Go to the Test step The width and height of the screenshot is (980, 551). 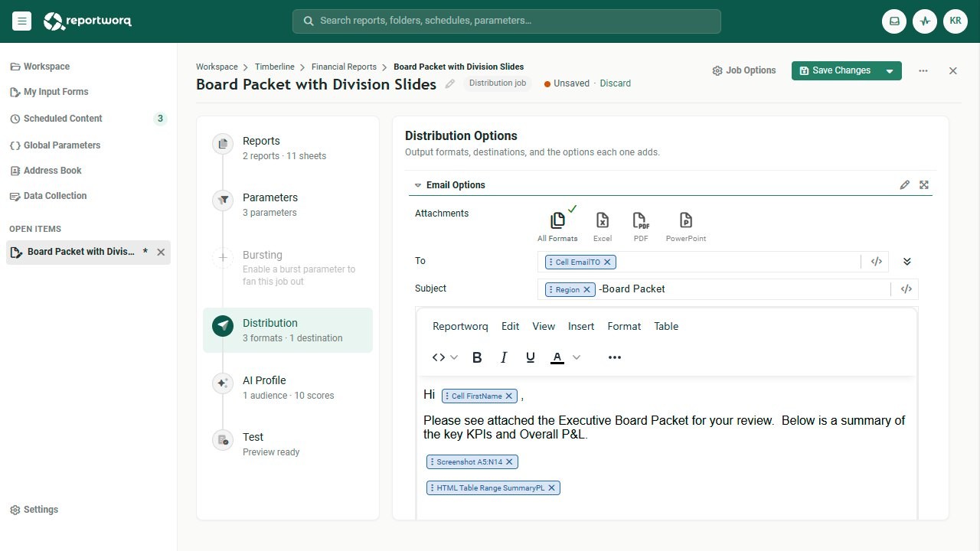tap(288, 444)
